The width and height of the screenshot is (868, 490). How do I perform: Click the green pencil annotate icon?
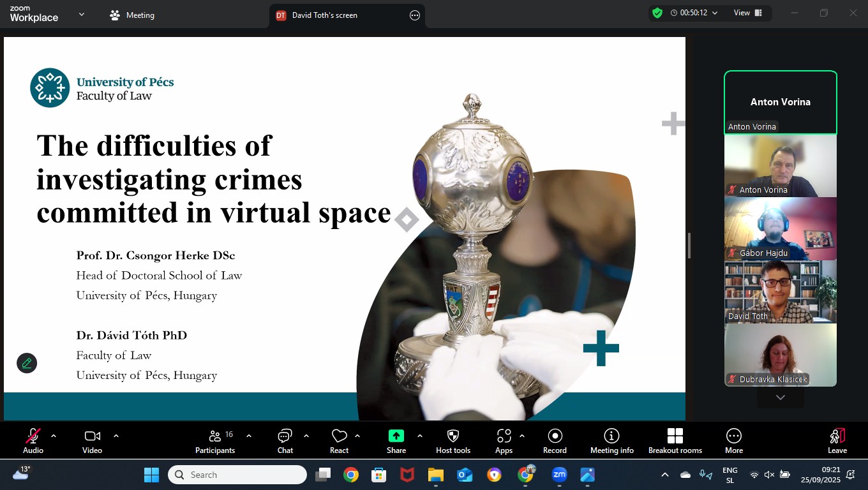pyautogui.click(x=27, y=363)
